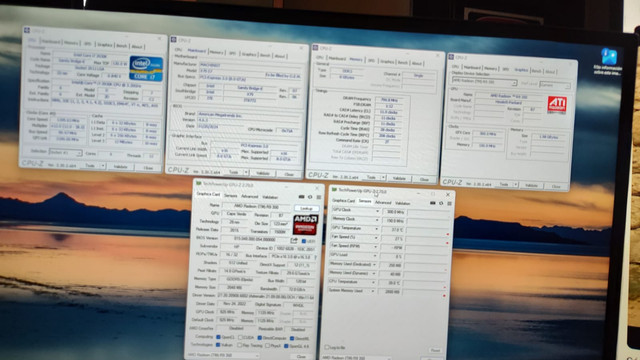Toggle the UEFI checkbox in GPU-Z
The width and height of the screenshot is (640, 360).
(x=304, y=241)
